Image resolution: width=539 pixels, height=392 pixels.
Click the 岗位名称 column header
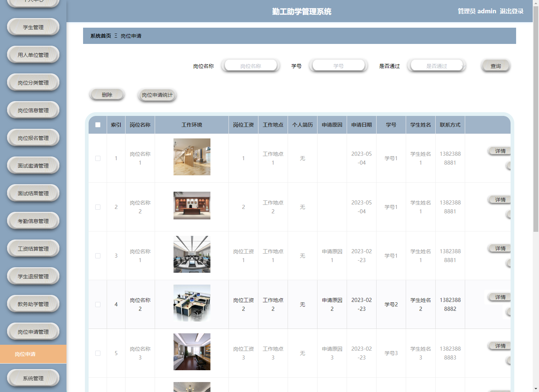click(140, 125)
